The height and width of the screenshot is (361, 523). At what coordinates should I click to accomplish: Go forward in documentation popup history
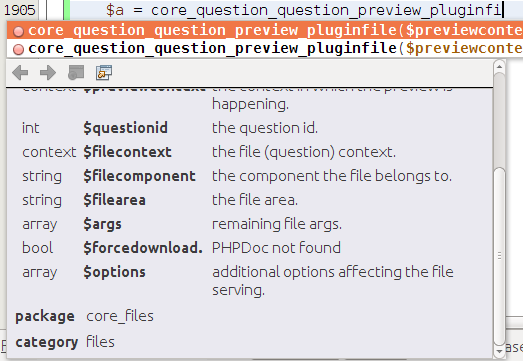coord(48,73)
